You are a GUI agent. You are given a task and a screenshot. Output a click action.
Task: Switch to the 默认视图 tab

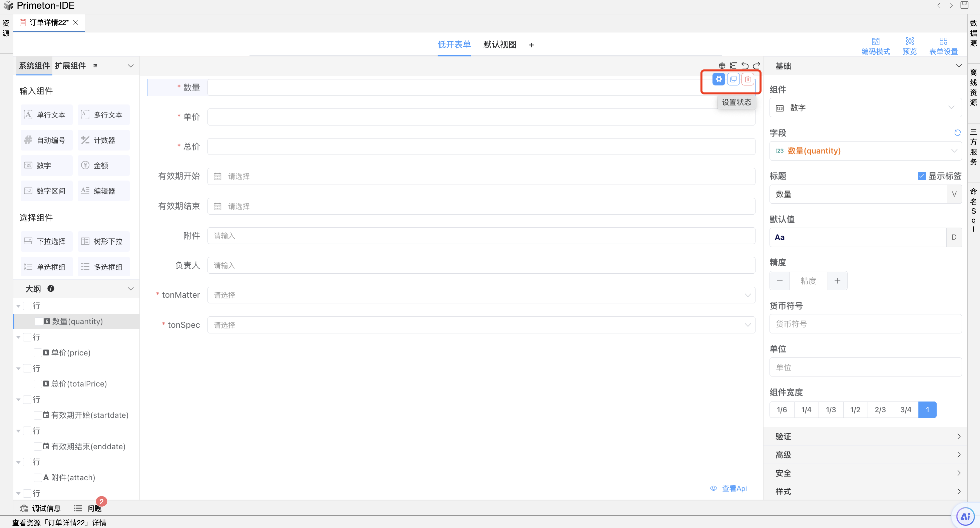click(500, 44)
